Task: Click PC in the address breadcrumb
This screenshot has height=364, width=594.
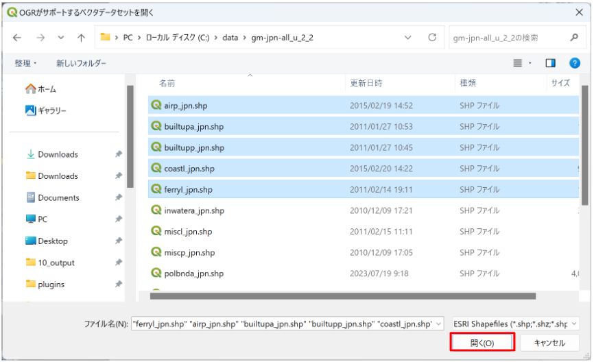Action: 128,38
